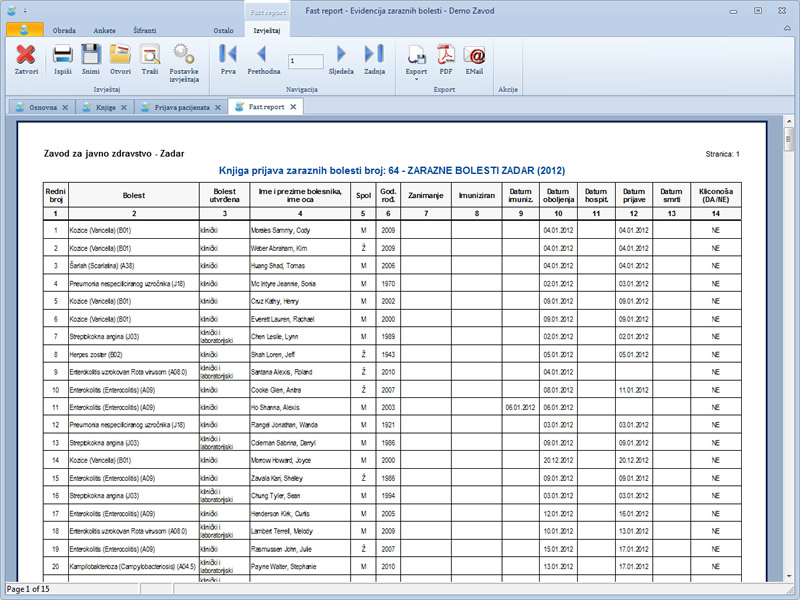Search report using Traži icon
Image resolution: width=800 pixels, height=600 pixels.
click(x=150, y=60)
